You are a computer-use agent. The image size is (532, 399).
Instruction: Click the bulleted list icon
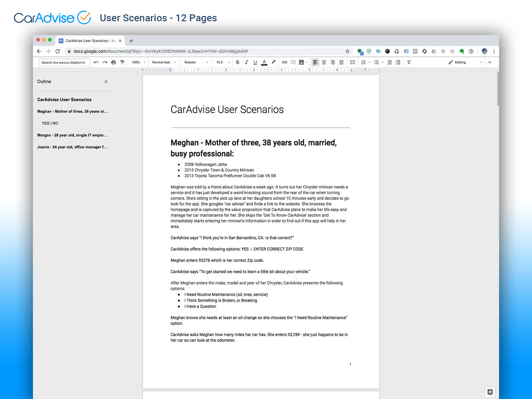[x=376, y=62]
